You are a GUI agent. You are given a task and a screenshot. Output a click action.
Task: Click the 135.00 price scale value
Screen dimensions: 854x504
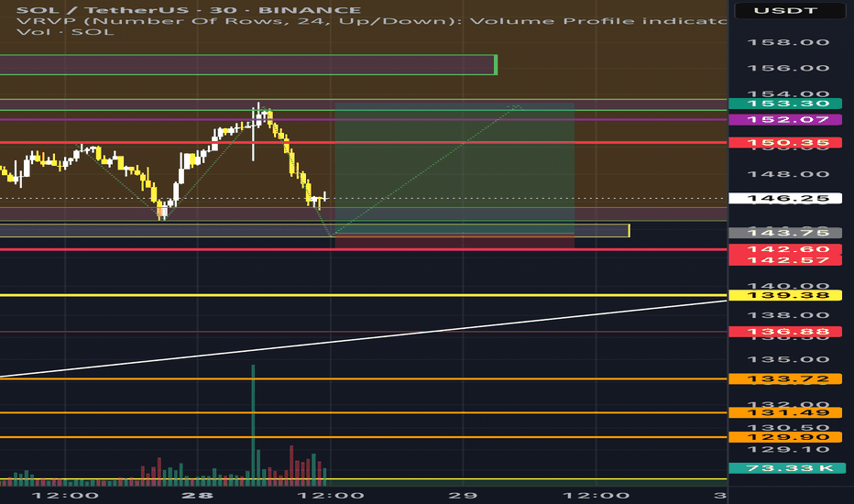(789, 359)
